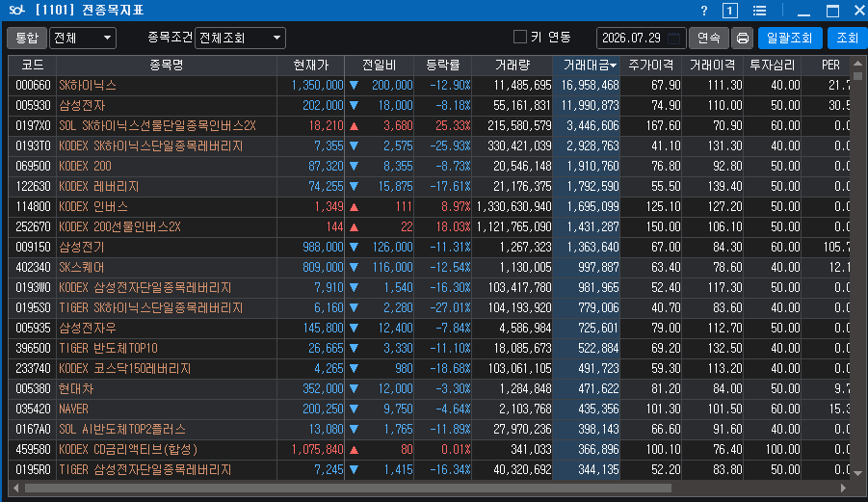Select the NAVER stock name
Screen dimensions: 868x502
[73, 409]
